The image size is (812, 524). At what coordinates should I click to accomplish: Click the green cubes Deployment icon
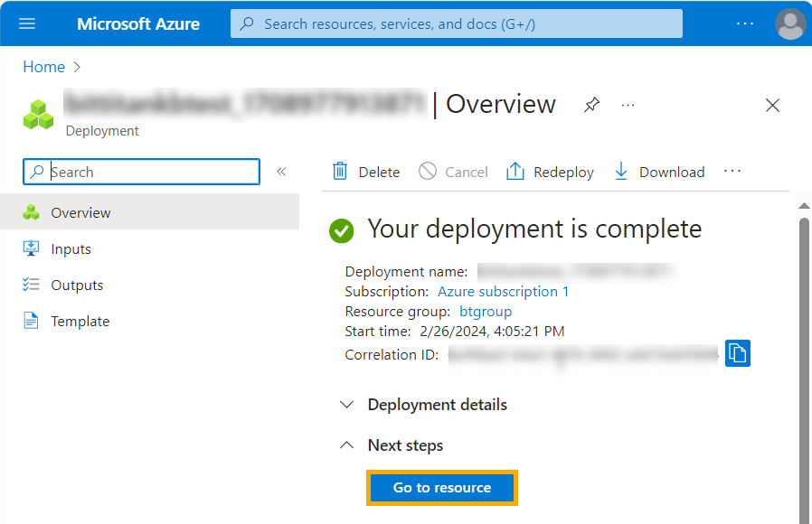point(38,115)
